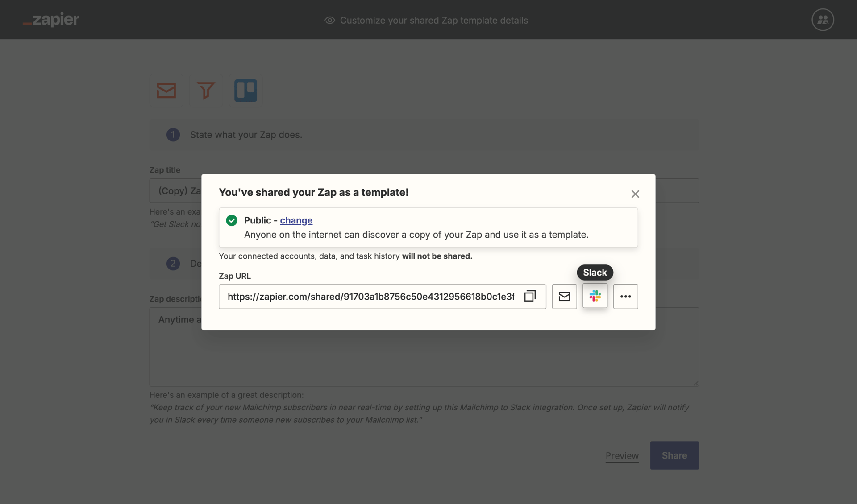The height and width of the screenshot is (504, 857).
Task: Click the Filter step icon
Action: (206, 91)
